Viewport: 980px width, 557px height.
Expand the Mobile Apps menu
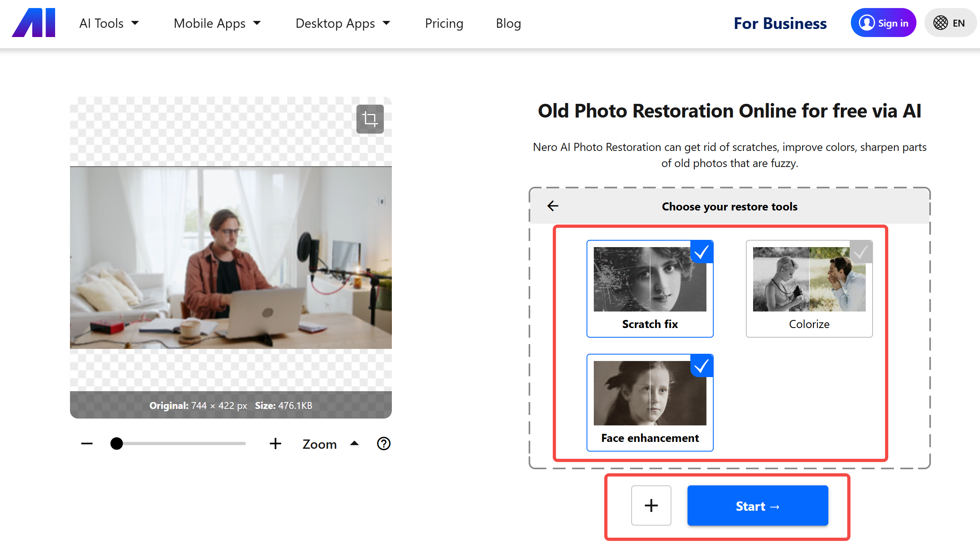point(217,23)
